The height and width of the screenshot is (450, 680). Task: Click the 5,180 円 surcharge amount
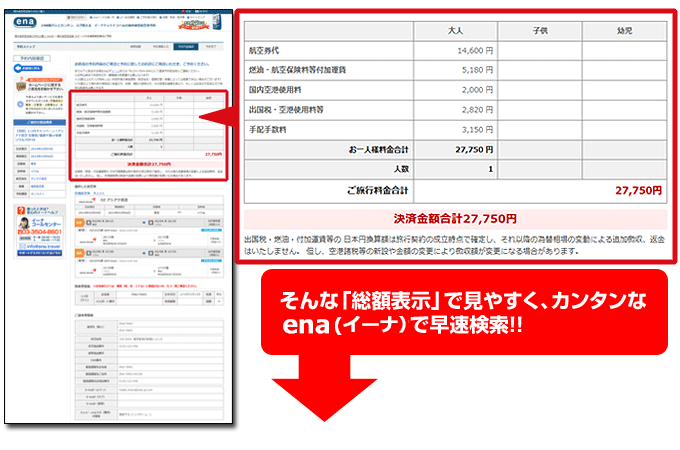pos(477,70)
